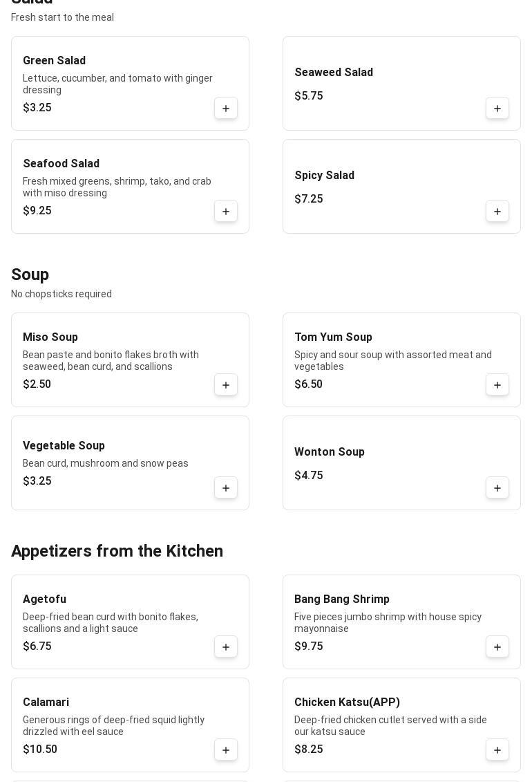Add Tom Yum Soup to cart

(x=497, y=385)
